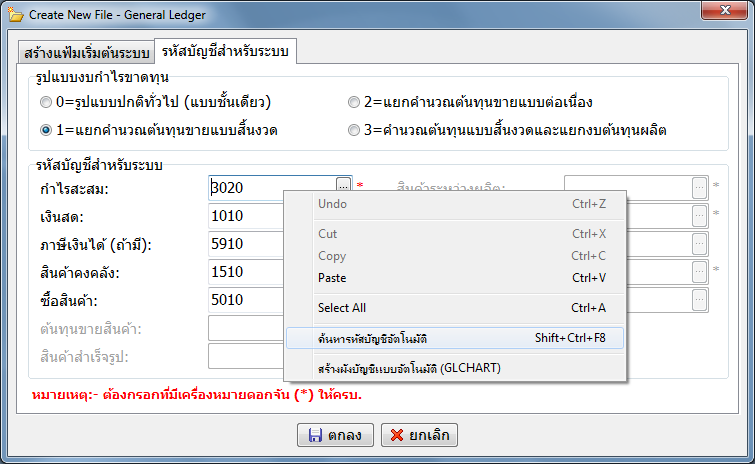
Task: Select radio option 0 normal single-step format
Action: [x=46, y=102]
